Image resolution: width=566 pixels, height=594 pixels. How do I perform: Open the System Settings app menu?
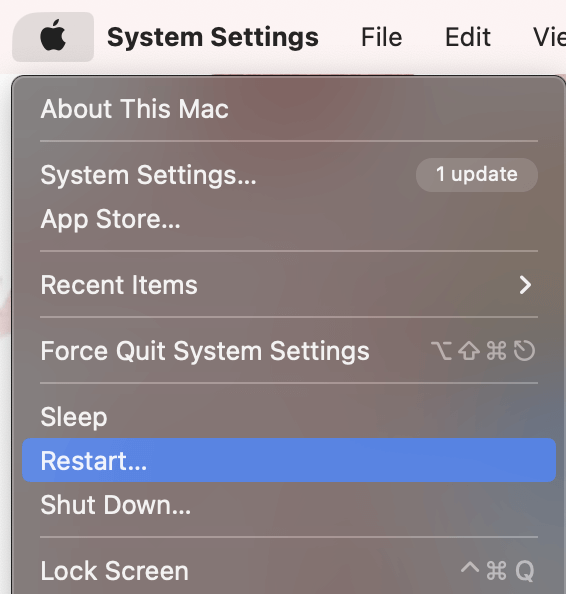click(x=213, y=37)
